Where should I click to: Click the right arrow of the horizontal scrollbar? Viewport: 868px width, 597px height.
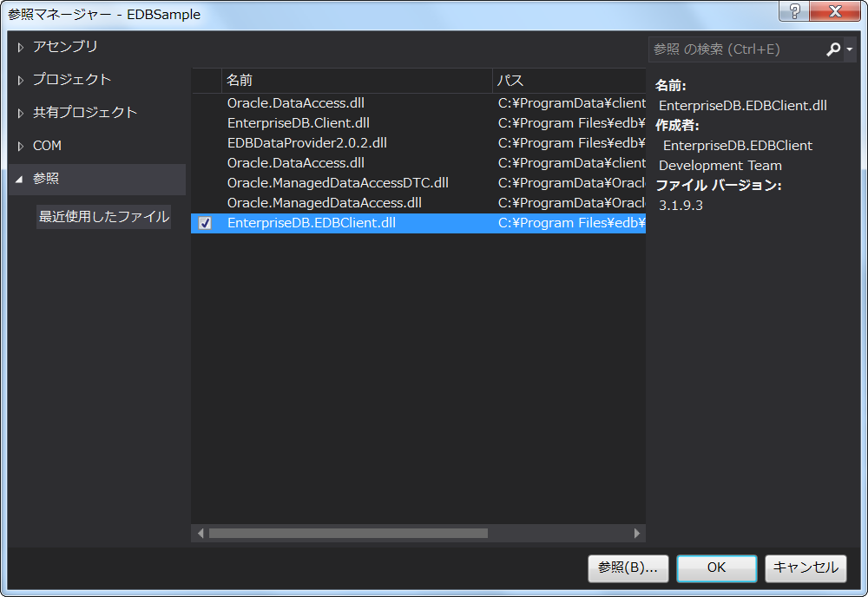[637, 533]
